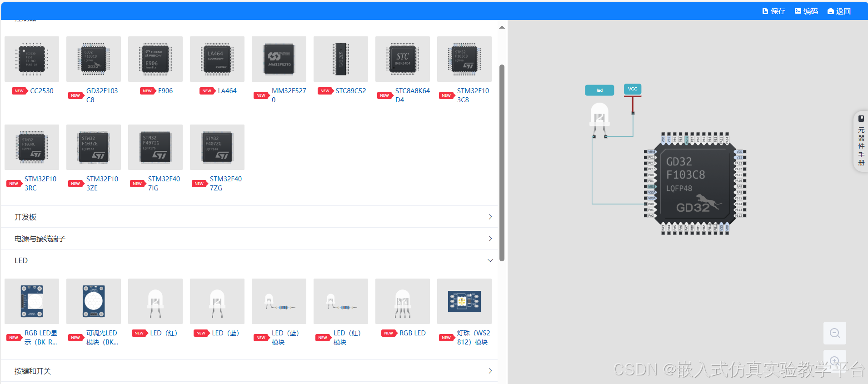Select the STC89C52 DIP chip

[341, 59]
